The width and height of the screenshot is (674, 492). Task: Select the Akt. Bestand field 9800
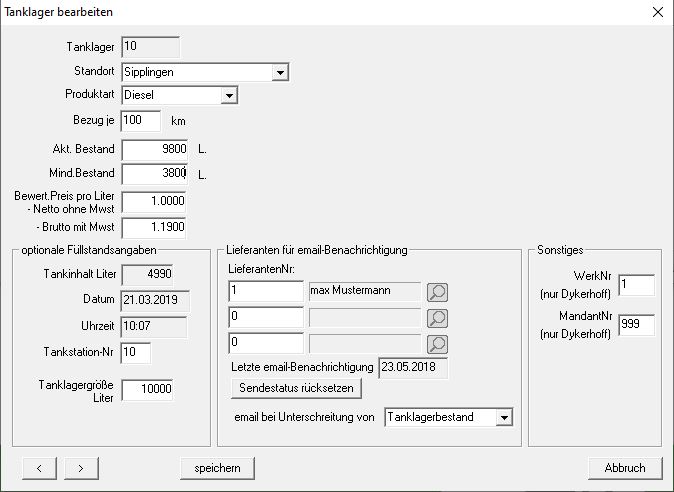155,150
